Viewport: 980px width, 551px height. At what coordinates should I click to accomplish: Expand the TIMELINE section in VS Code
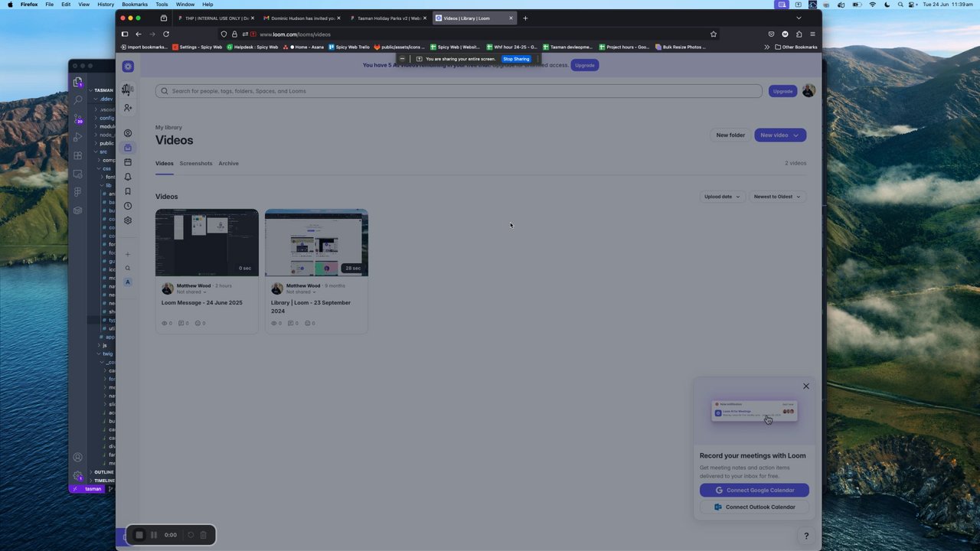pyautogui.click(x=104, y=481)
